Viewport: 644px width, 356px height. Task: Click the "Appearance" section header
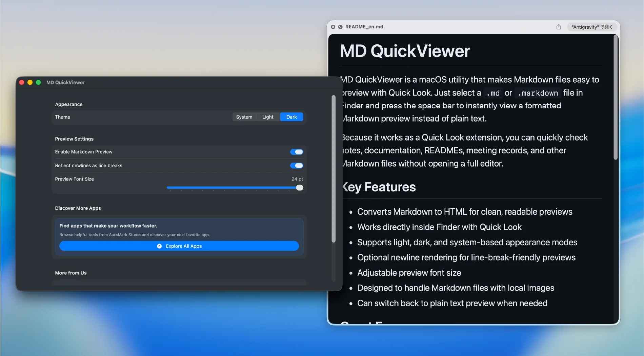[x=69, y=104]
